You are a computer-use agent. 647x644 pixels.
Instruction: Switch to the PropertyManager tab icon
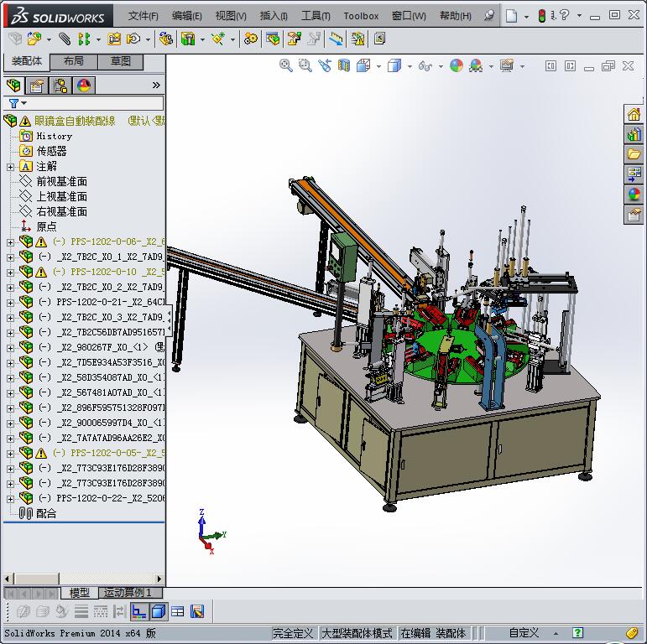click(37, 86)
